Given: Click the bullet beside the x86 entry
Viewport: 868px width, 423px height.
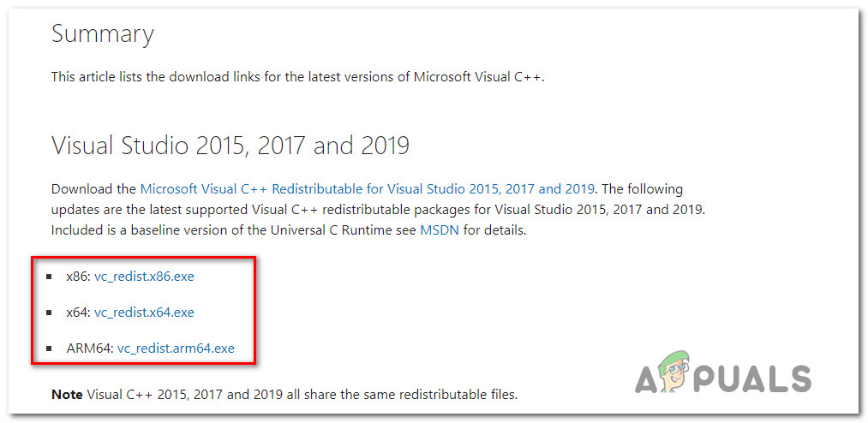Looking at the screenshot, I should 52,276.
